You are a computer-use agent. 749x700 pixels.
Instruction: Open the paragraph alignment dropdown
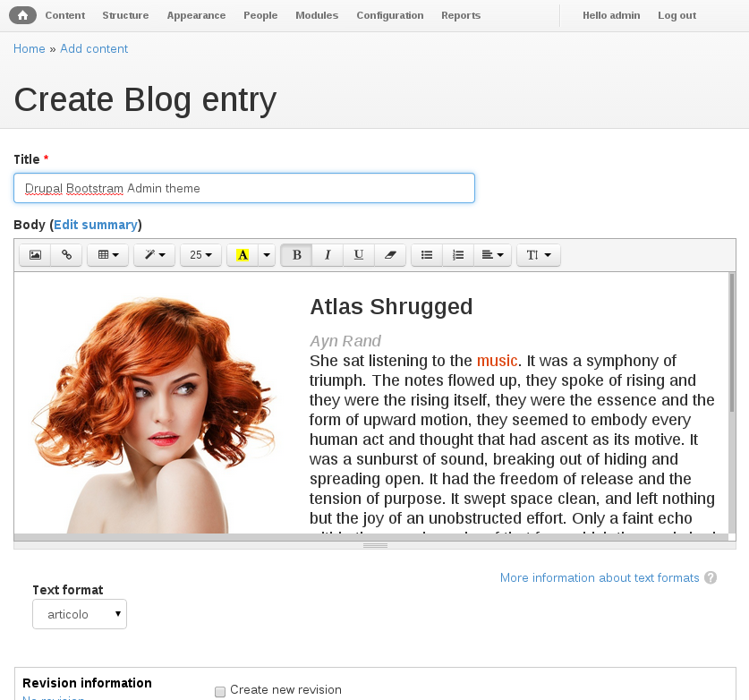coord(492,255)
